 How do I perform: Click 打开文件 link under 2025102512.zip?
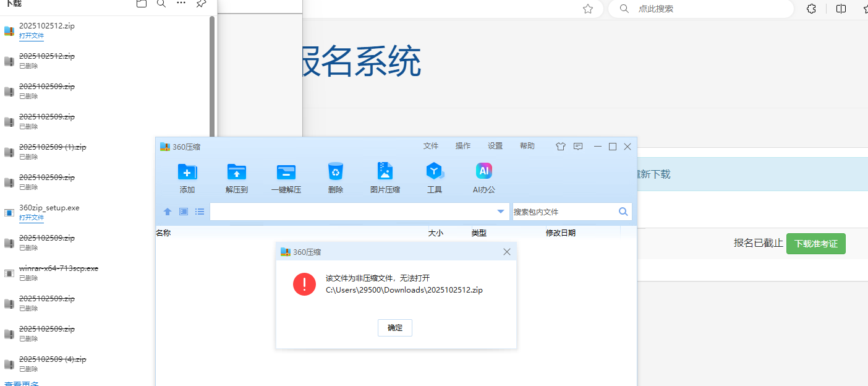point(32,36)
